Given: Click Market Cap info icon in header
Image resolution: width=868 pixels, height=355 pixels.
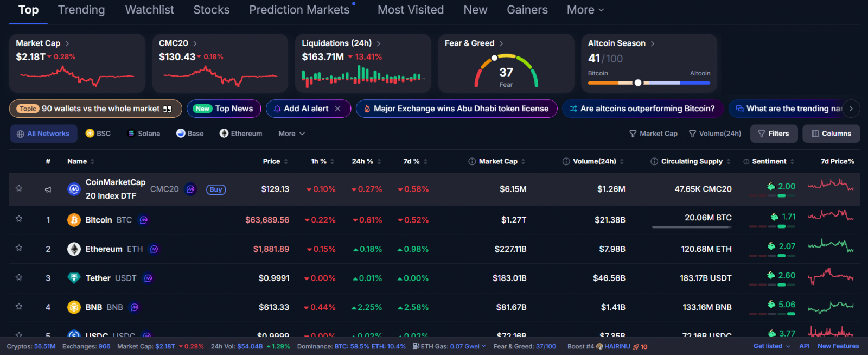Looking at the screenshot, I should (x=472, y=161).
